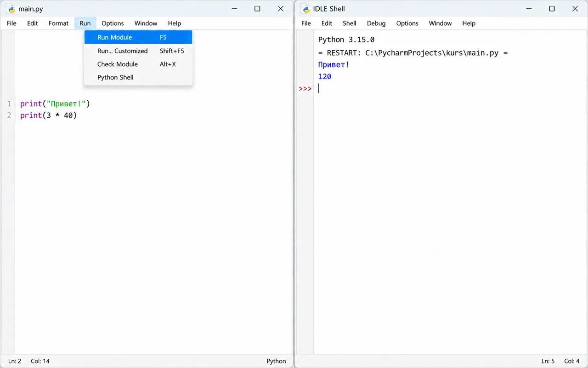Open the Help menu in main.py window
The height and width of the screenshot is (368, 588).
tap(175, 23)
